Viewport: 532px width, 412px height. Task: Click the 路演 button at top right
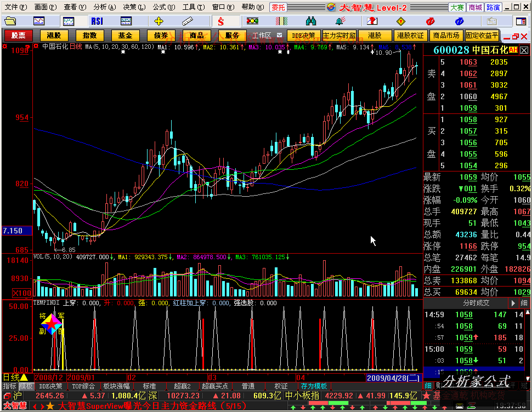point(493,7)
